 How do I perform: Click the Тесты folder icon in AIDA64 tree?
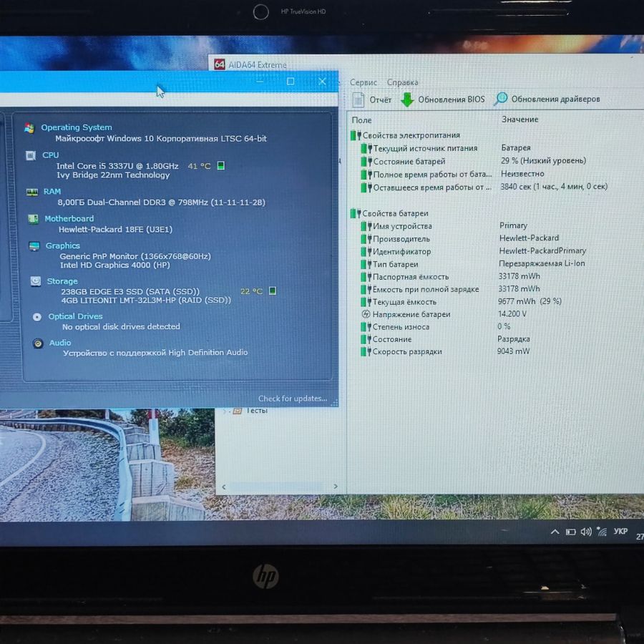tap(238, 411)
